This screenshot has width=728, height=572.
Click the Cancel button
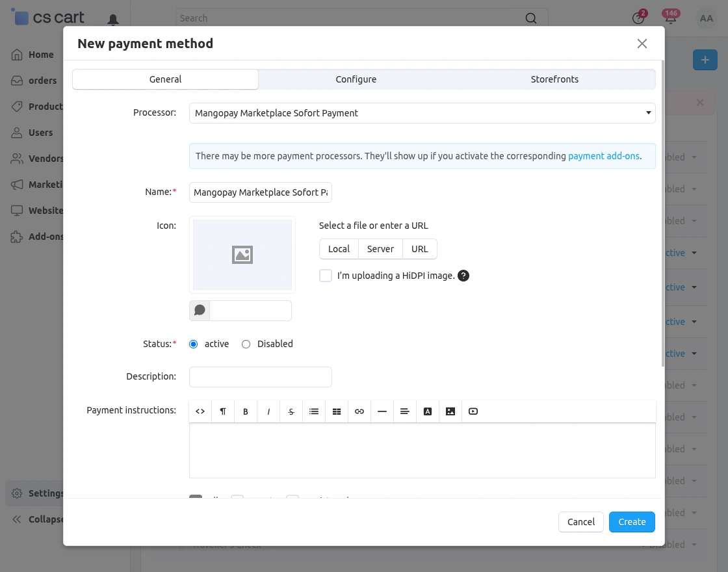(x=581, y=522)
